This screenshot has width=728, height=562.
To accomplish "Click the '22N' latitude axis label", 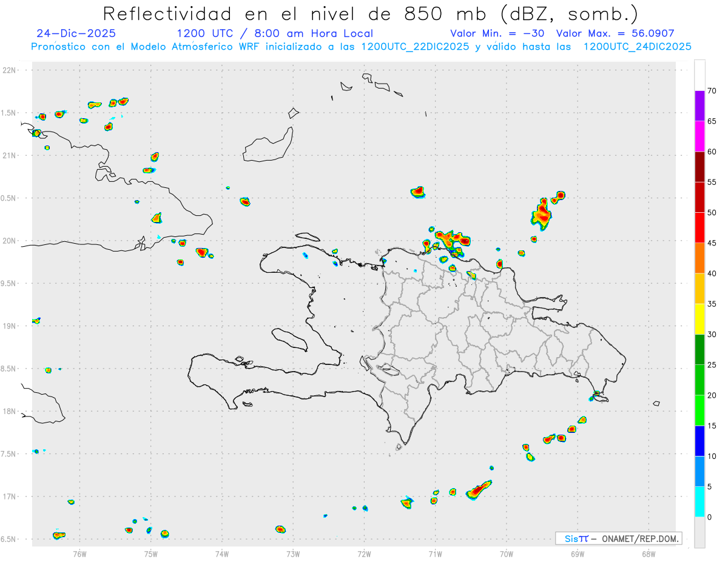I will point(9,70).
